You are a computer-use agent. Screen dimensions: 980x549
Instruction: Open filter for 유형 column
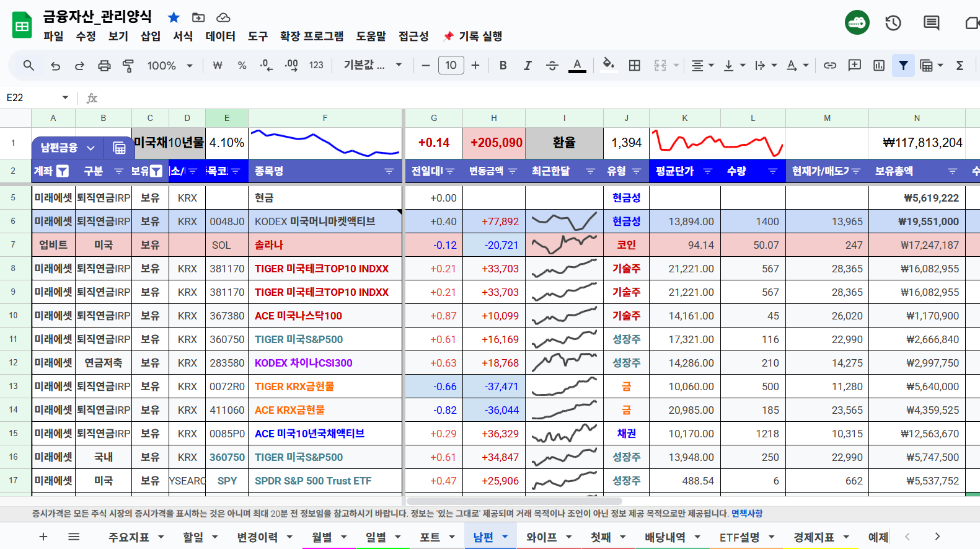click(x=636, y=171)
